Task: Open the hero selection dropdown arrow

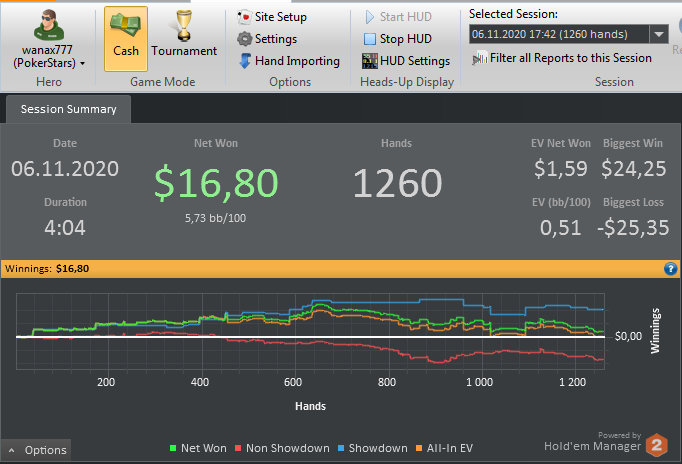Action: (82, 63)
